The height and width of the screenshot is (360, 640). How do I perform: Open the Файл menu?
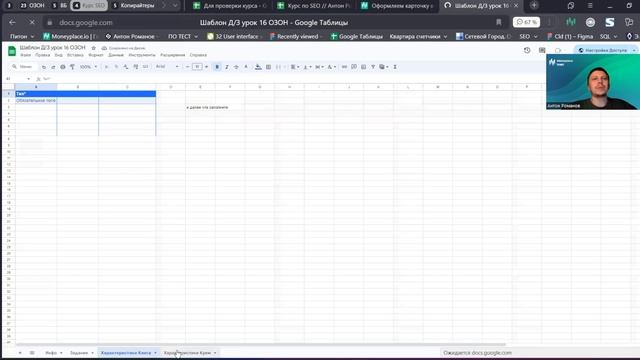pyautogui.click(x=25, y=55)
